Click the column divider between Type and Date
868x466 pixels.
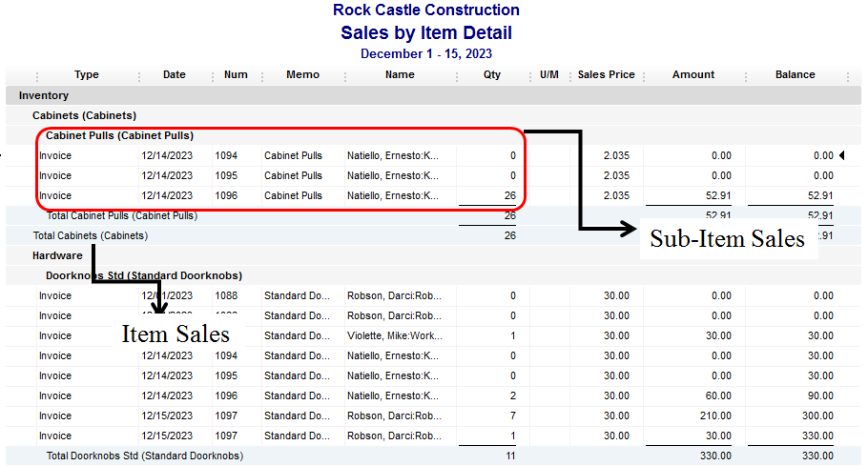coord(139,76)
